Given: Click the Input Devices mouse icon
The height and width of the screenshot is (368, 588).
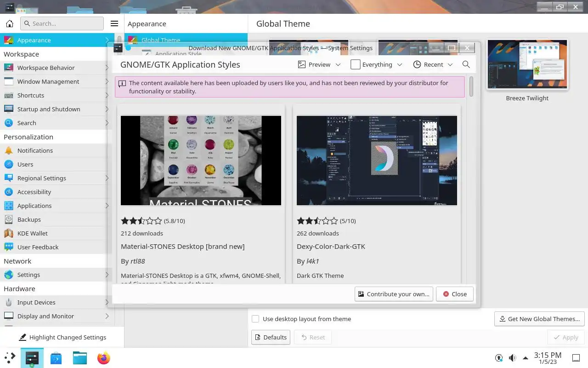Looking at the screenshot, I should (8, 302).
